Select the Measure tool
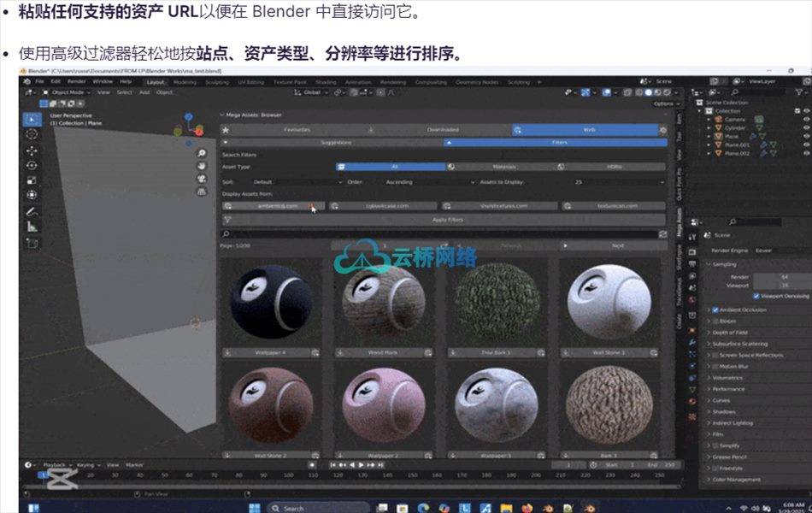 (x=32, y=227)
